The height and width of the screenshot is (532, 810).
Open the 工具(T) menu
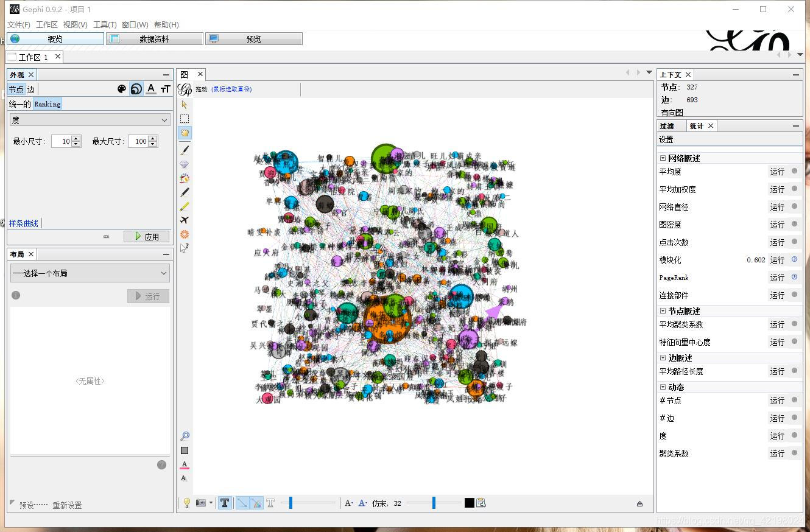click(104, 24)
